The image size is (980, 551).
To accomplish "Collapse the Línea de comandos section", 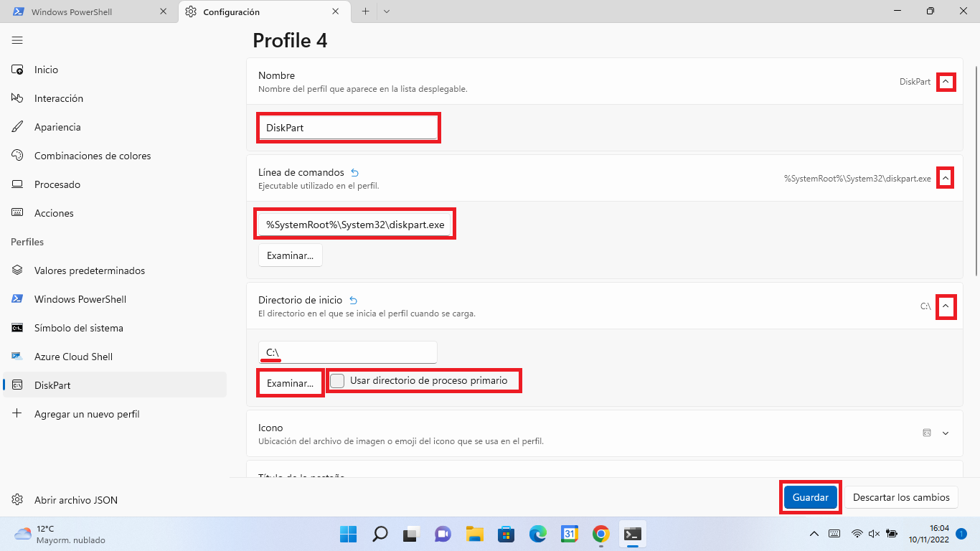I will pyautogui.click(x=946, y=178).
